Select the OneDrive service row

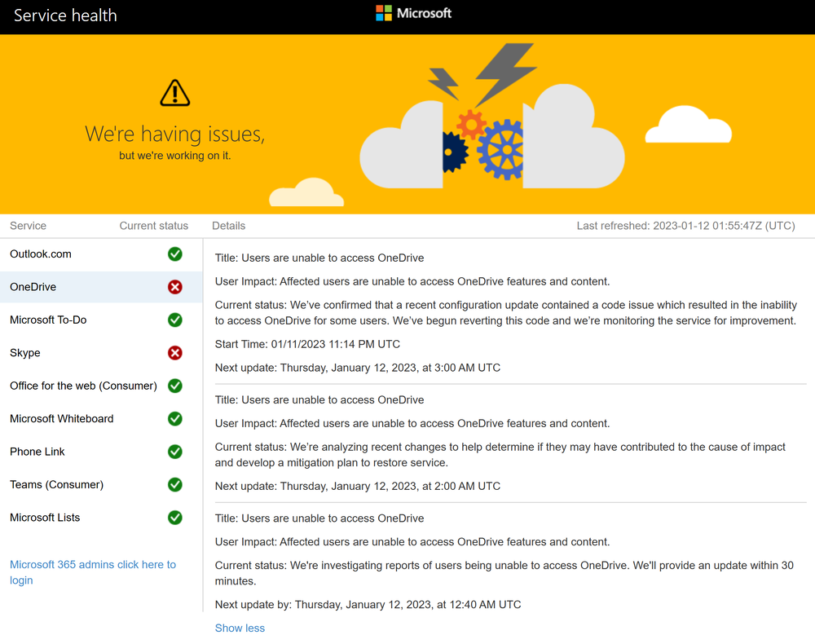coord(33,287)
